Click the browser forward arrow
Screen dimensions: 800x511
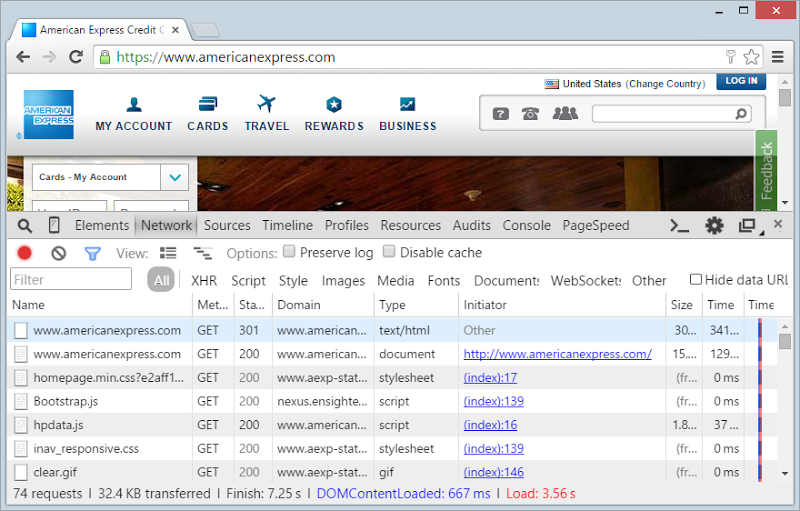click(x=49, y=57)
